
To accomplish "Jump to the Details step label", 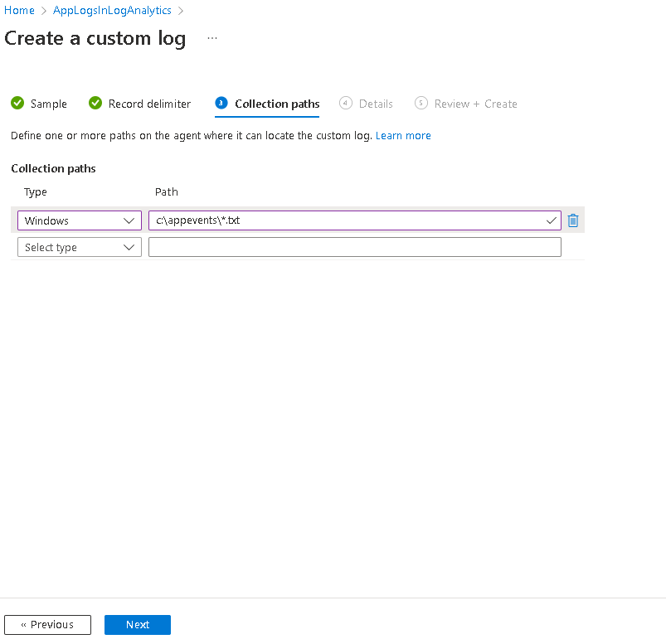I will 376,104.
